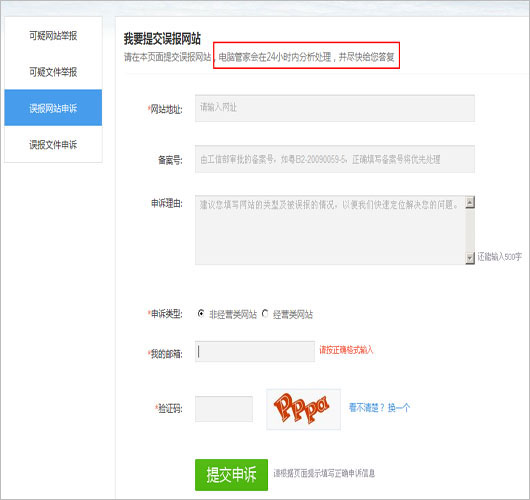Viewport: 530px width, 500px height.
Task: Click the 还能输入500字 counter text
Action: [500, 257]
